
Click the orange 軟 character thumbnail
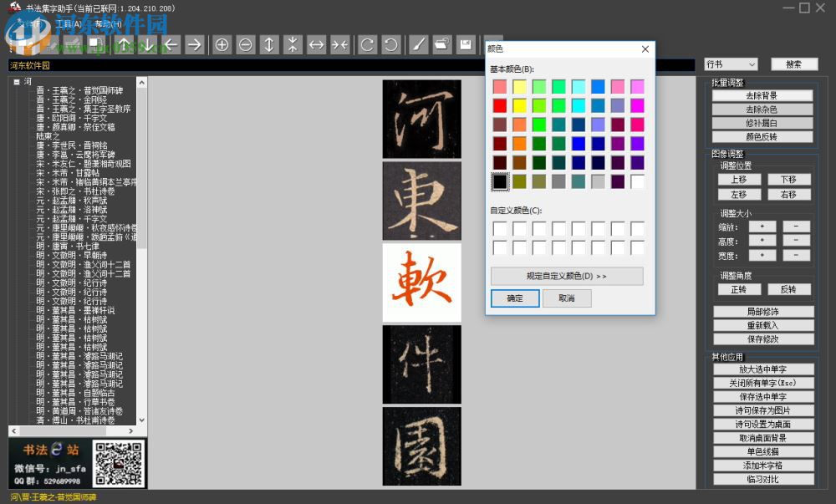[x=421, y=283]
